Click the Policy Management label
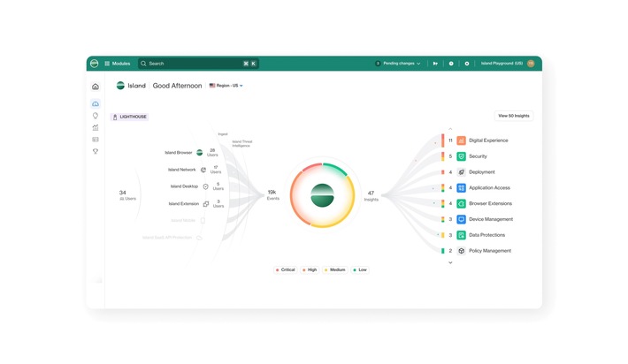Image resolution: width=628 pixels, height=364 pixels. (x=490, y=251)
